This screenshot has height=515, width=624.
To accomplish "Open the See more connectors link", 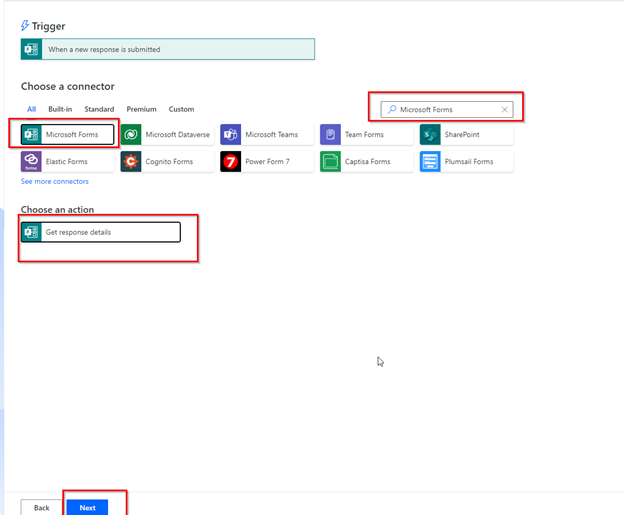I will (55, 181).
